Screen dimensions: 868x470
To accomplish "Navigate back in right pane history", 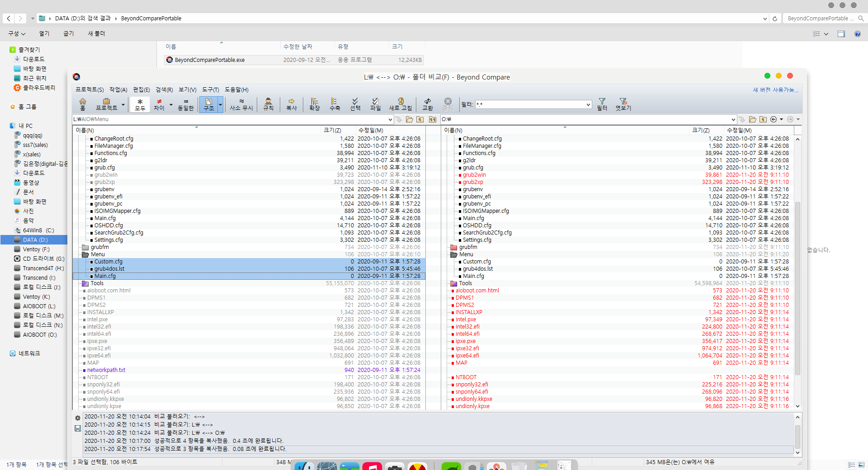I will (x=774, y=119).
